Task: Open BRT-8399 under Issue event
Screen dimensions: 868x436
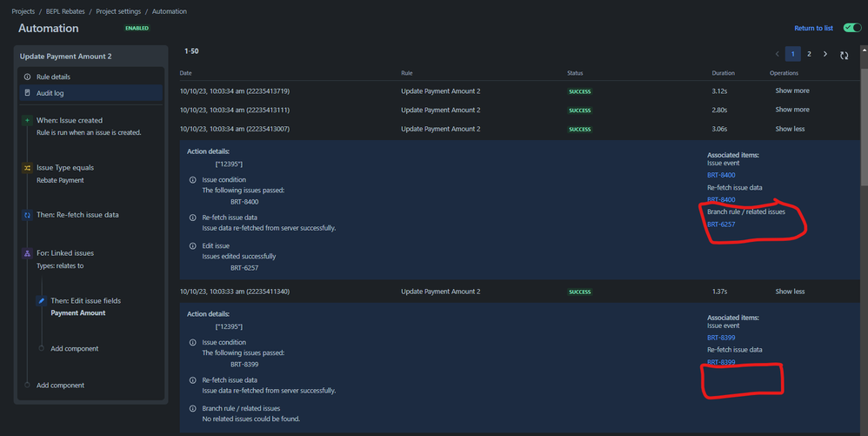Action: coord(721,338)
